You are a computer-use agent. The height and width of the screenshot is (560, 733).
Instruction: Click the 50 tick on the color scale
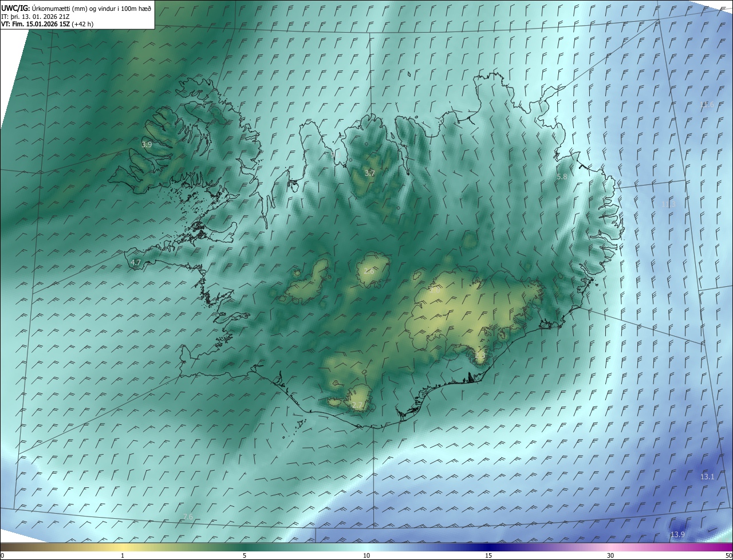[x=728, y=555]
